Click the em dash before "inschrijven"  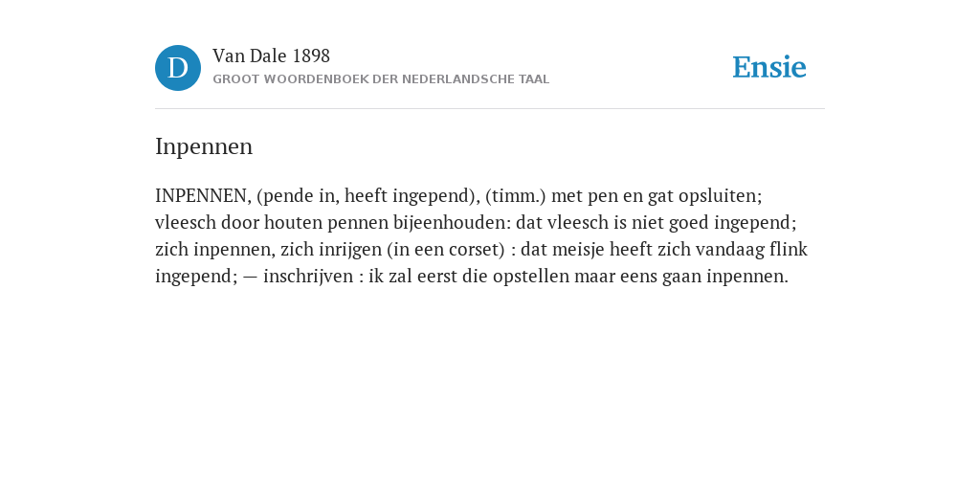(x=250, y=277)
